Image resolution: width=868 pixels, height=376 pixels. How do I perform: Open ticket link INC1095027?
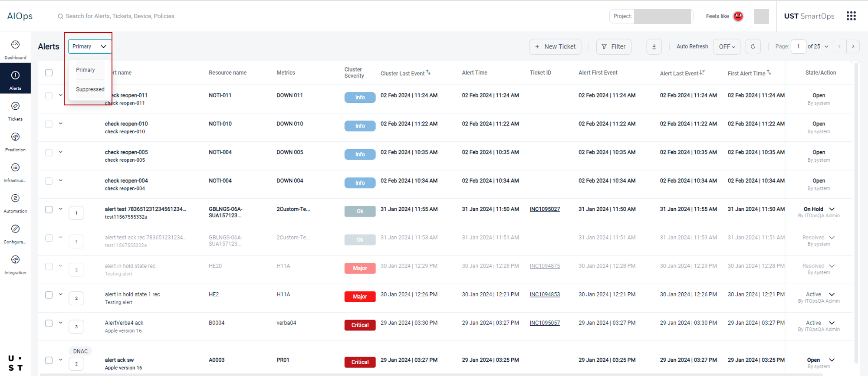coord(545,209)
